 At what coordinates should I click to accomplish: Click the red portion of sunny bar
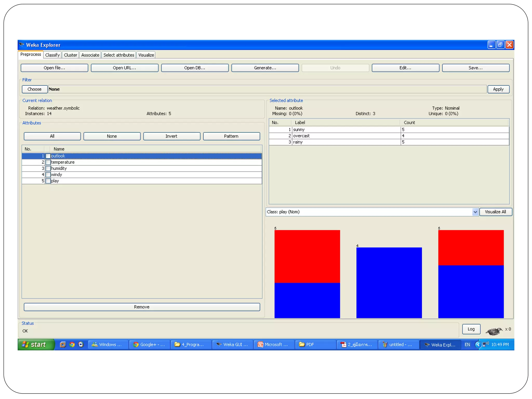(x=307, y=256)
